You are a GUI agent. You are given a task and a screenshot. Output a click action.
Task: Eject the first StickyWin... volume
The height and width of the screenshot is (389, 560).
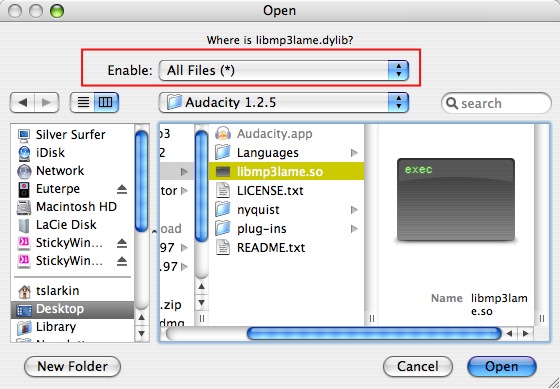(x=122, y=243)
